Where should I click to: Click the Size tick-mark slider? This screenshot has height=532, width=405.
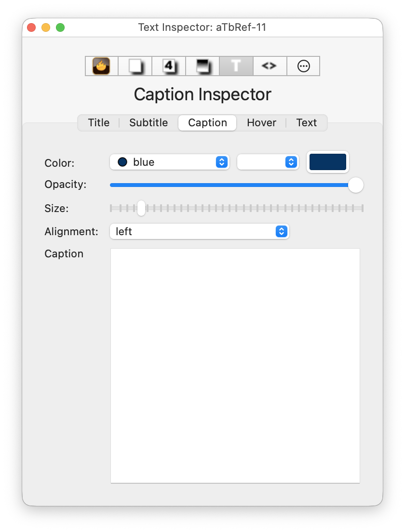coord(236,208)
